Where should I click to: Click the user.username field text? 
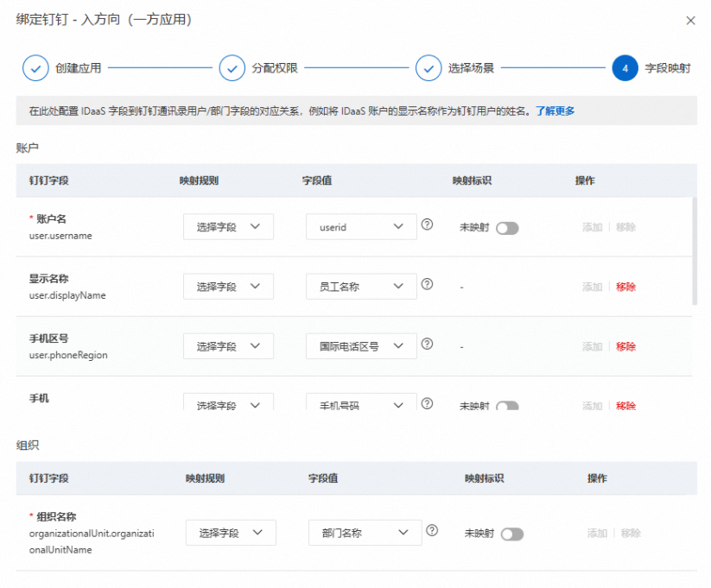(60, 236)
